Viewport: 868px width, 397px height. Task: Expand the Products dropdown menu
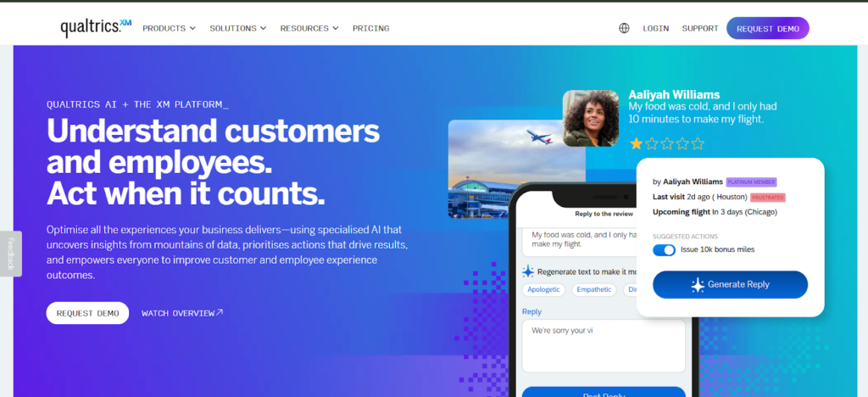pos(169,28)
